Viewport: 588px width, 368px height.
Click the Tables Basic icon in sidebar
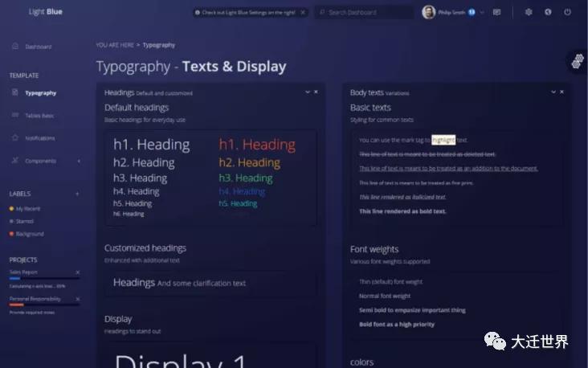(x=15, y=115)
